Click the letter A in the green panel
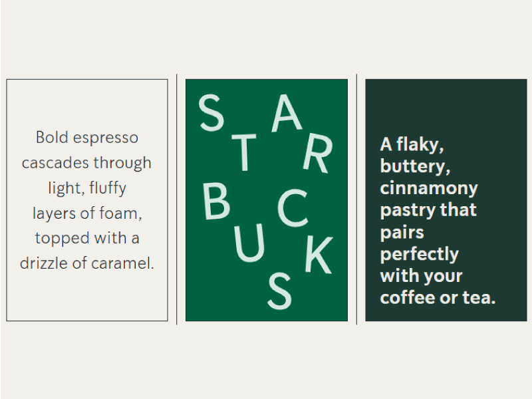532x399 pixels. tap(287, 113)
